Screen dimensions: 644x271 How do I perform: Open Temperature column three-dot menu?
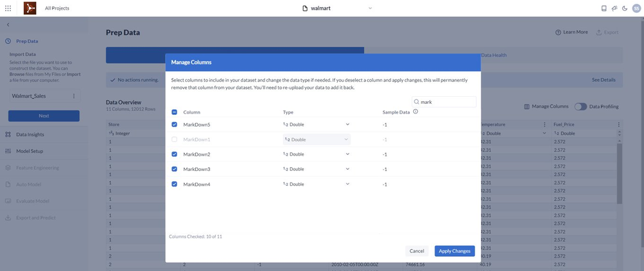(x=545, y=124)
